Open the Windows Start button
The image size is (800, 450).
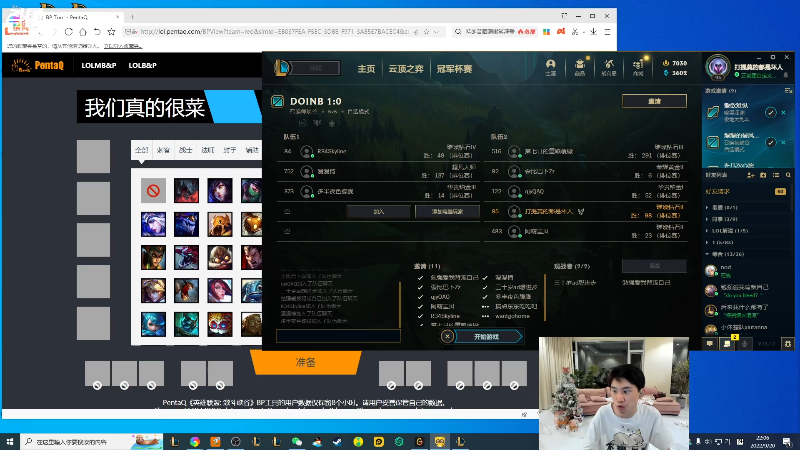pyautogui.click(x=10, y=441)
